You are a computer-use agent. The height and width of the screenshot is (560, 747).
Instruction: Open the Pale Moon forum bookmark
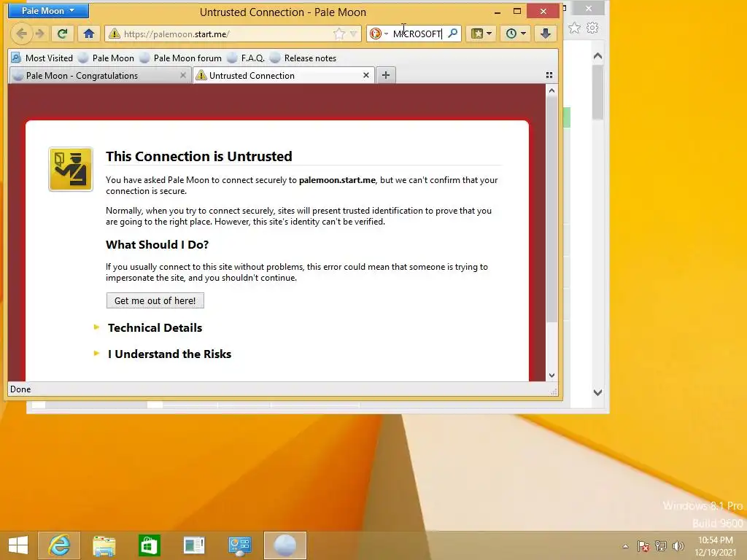(181, 58)
